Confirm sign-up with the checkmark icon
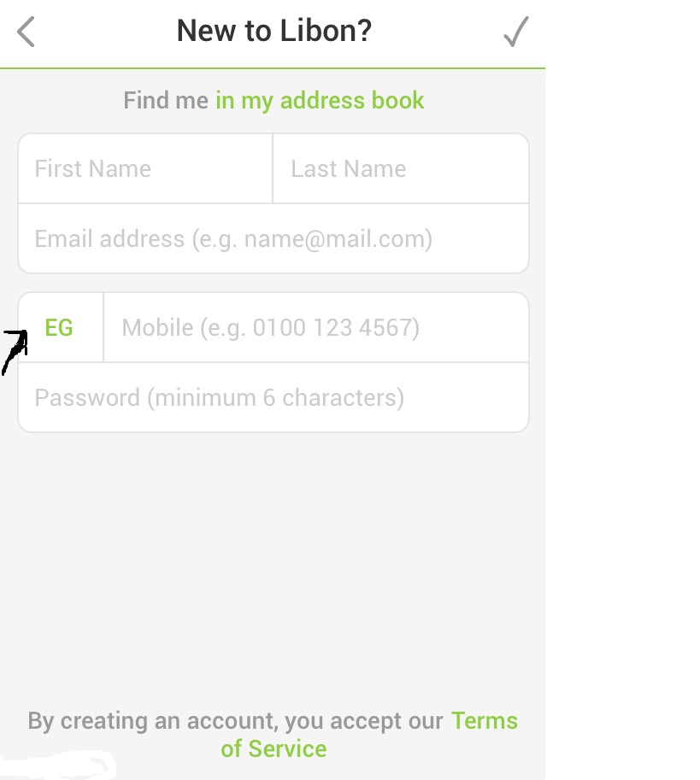 (x=515, y=32)
